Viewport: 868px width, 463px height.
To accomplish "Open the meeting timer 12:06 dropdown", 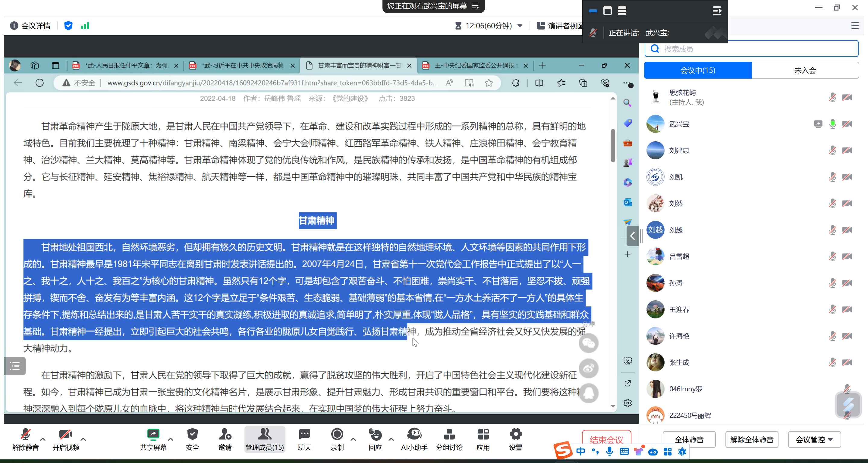I will [520, 26].
